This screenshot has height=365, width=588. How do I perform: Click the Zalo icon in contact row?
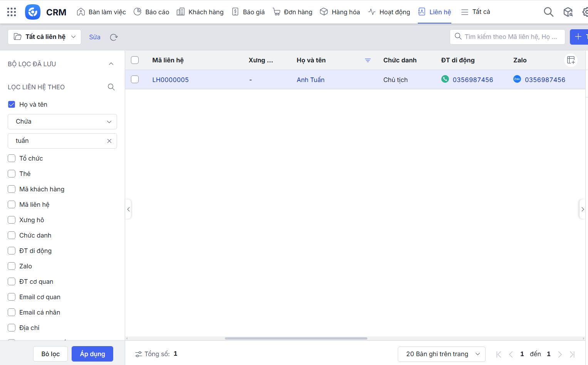(x=517, y=79)
